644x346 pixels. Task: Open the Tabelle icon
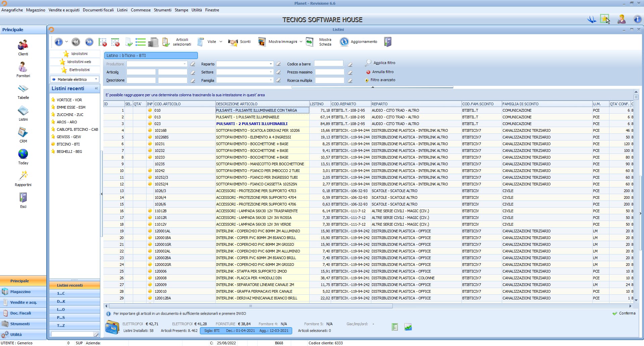(x=23, y=92)
